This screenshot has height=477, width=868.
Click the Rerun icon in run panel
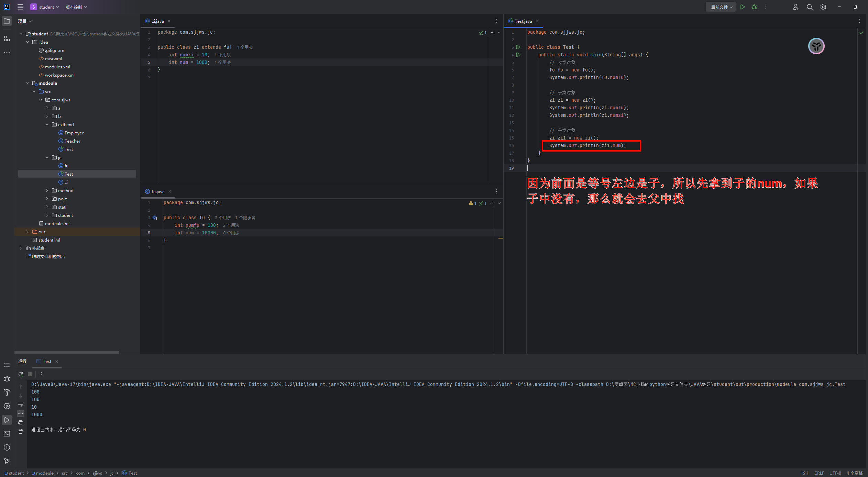point(21,374)
